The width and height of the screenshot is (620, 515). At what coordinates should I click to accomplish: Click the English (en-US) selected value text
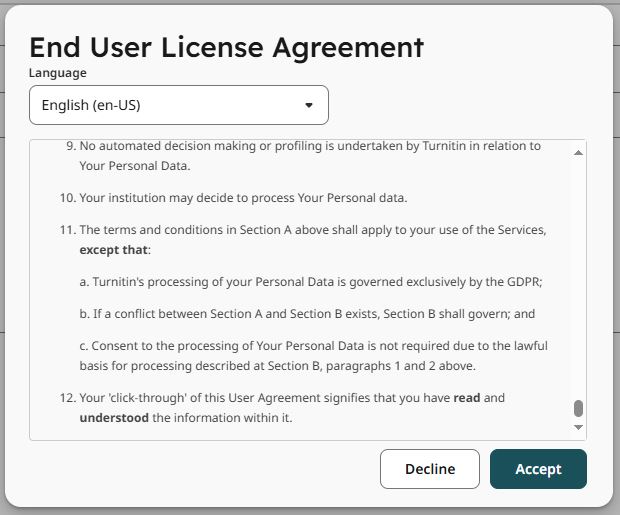pyautogui.click(x=98, y=105)
